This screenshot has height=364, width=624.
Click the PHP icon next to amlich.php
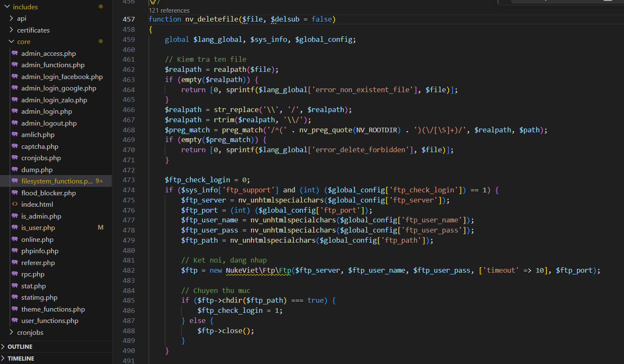pyautogui.click(x=15, y=134)
